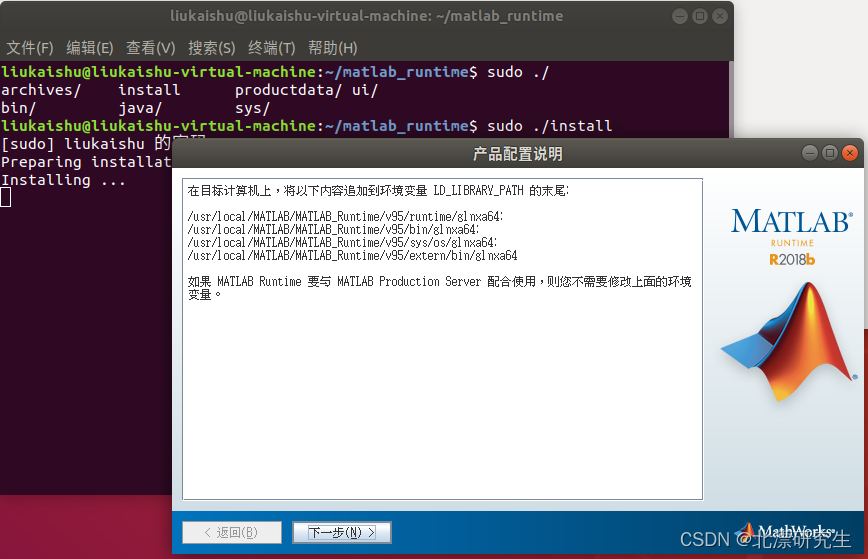
Task: Click 'archives/' in terminal output
Action: click(41, 90)
